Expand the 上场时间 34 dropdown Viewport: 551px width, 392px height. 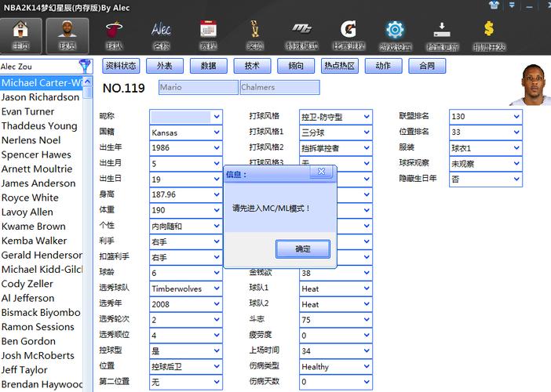[367, 350]
